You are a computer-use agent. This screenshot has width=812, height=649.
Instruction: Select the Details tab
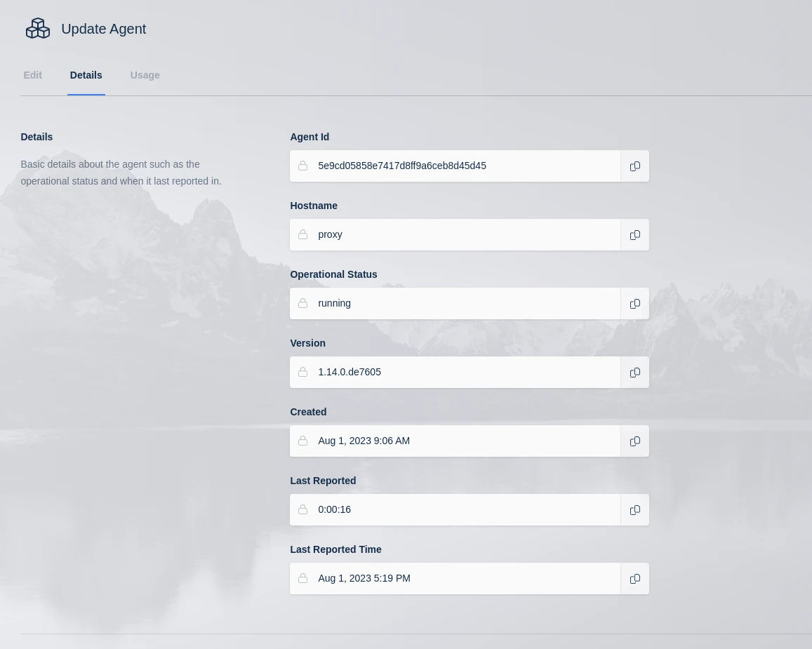[86, 75]
